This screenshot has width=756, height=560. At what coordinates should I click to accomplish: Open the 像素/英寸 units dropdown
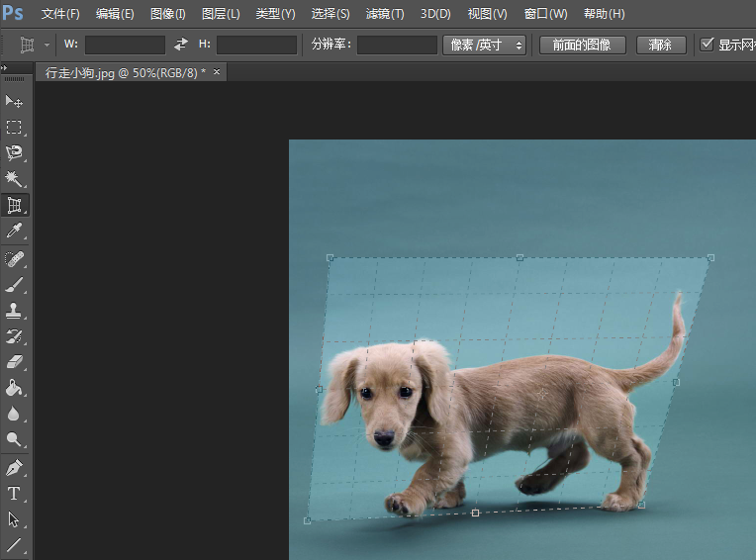[x=484, y=45]
